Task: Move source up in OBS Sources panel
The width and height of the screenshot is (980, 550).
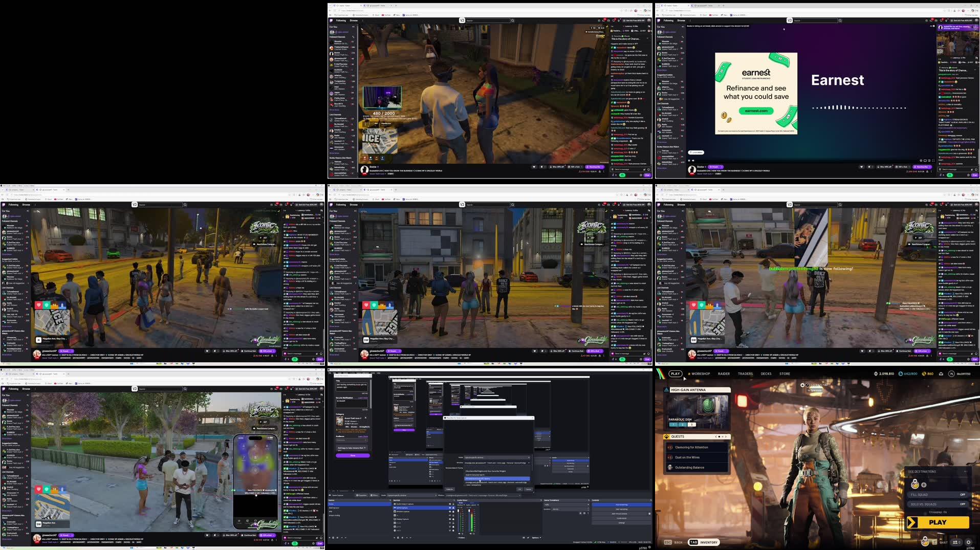Action: click(x=407, y=538)
